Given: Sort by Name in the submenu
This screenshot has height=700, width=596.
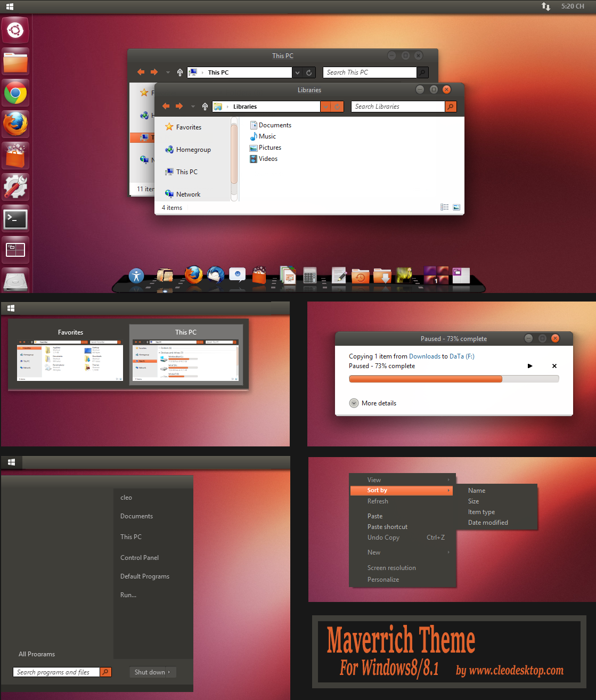Looking at the screenshot, I should [477, 491].
